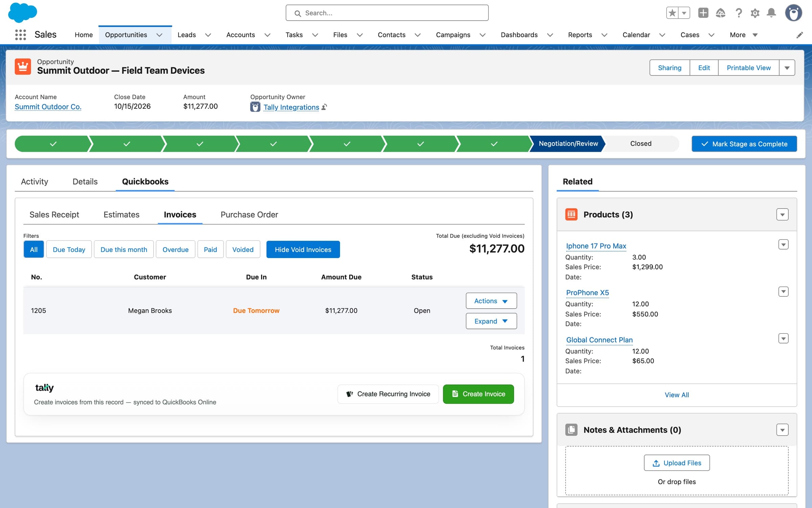Image resolution: width=812 pixels, height=508 pixels.
Task: Open the Products list actions dropdown
Action: (782, 214)
